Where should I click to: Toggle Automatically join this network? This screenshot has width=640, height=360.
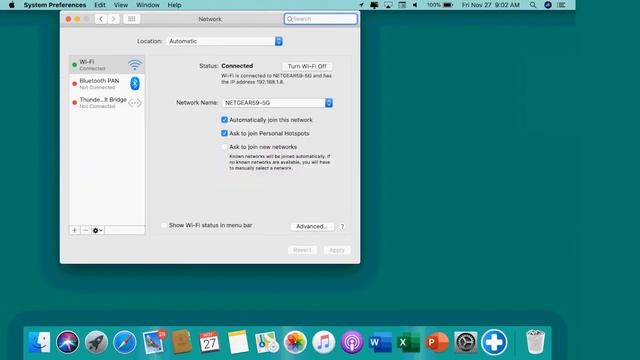(x=224, y=120)
